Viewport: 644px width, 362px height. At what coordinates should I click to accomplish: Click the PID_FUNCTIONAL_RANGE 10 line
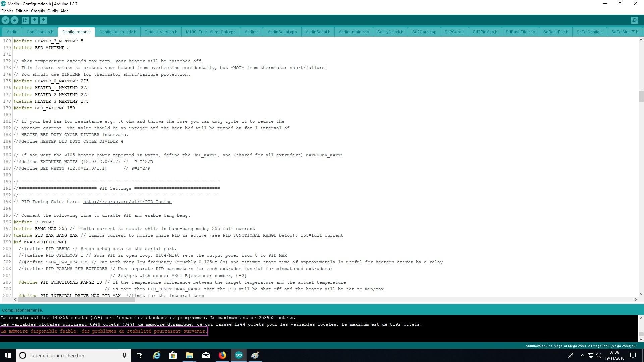coord(182,282)
